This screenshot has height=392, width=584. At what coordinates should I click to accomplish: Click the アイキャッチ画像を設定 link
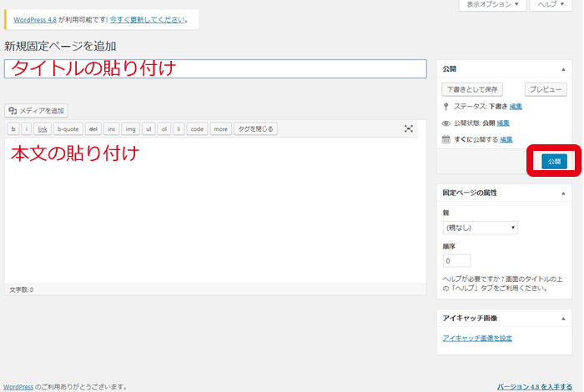477,338
